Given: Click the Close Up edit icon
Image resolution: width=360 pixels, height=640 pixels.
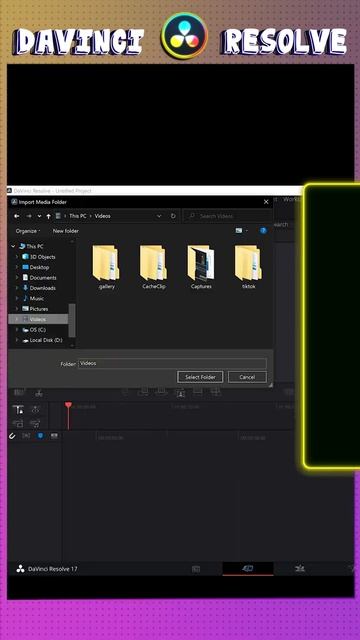Looking at the screenshot, I should 180,393.
